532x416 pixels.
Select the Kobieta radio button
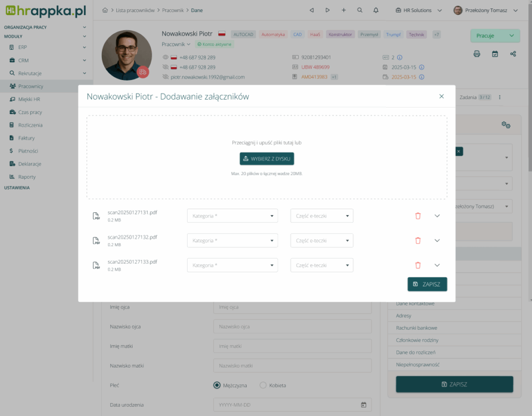263,385
